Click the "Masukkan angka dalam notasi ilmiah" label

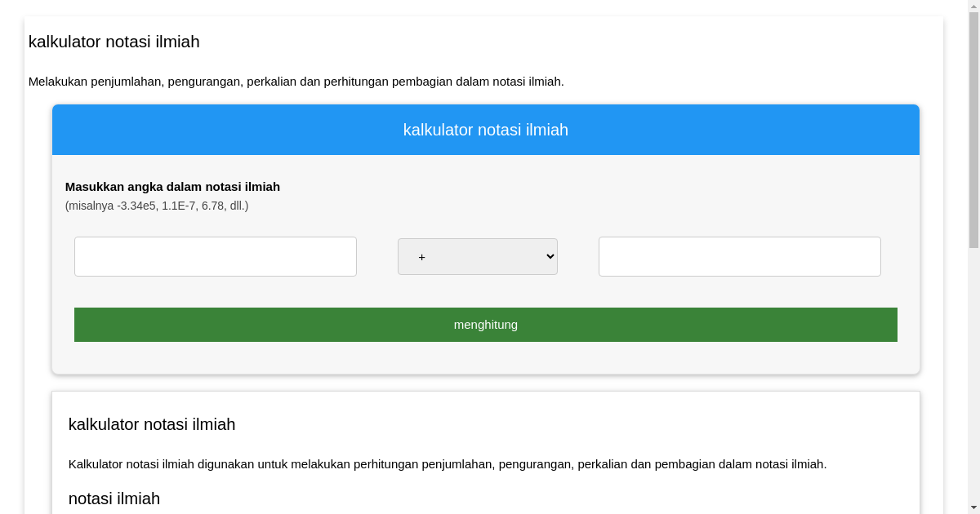click(173, 186)
